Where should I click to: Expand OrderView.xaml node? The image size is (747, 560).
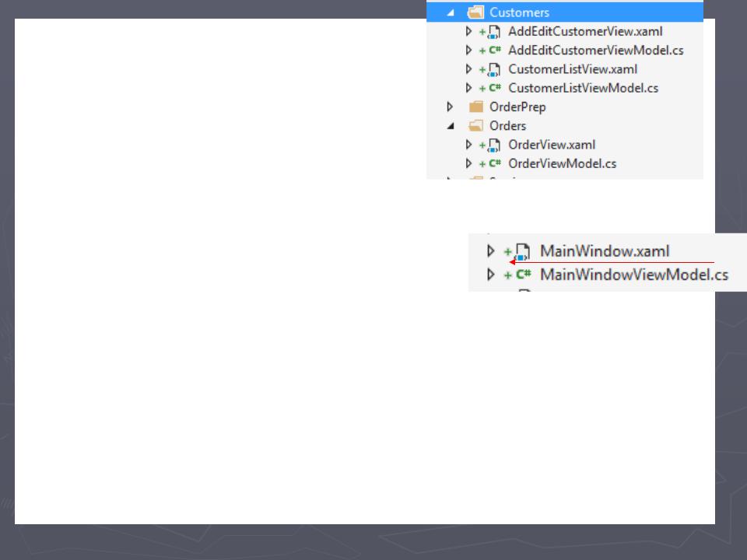[468, 145]
